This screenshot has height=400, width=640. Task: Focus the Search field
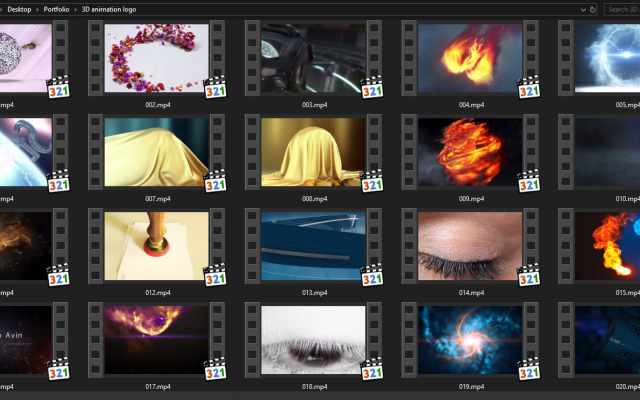[622, 9]
